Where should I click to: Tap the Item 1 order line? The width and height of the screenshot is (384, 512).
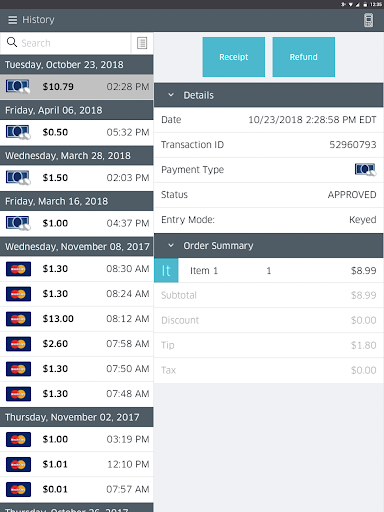tap(269, 270)
